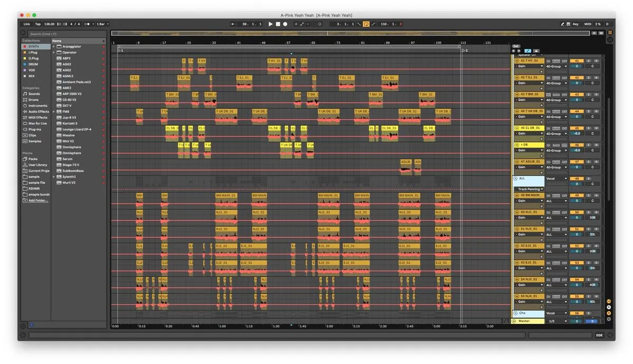Click the Stop button in transport
The height and width of the screenshot is (364, 633).
tap(278, 24)
